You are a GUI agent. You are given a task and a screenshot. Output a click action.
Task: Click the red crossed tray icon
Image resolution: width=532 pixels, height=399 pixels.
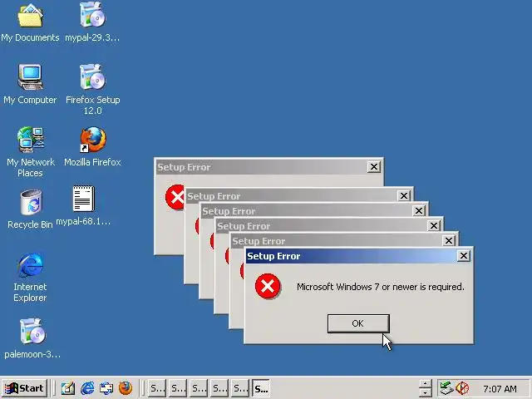[x=462, y=388]
